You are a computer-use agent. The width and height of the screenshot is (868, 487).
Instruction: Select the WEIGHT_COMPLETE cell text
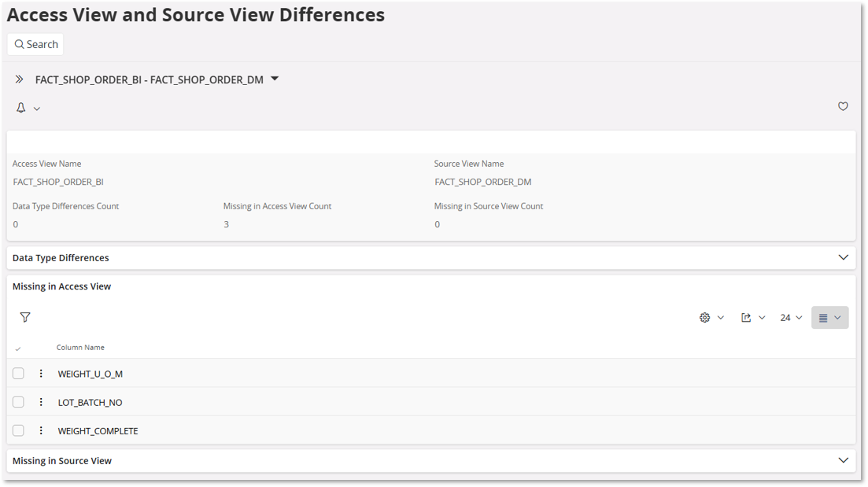coord(98,431)
